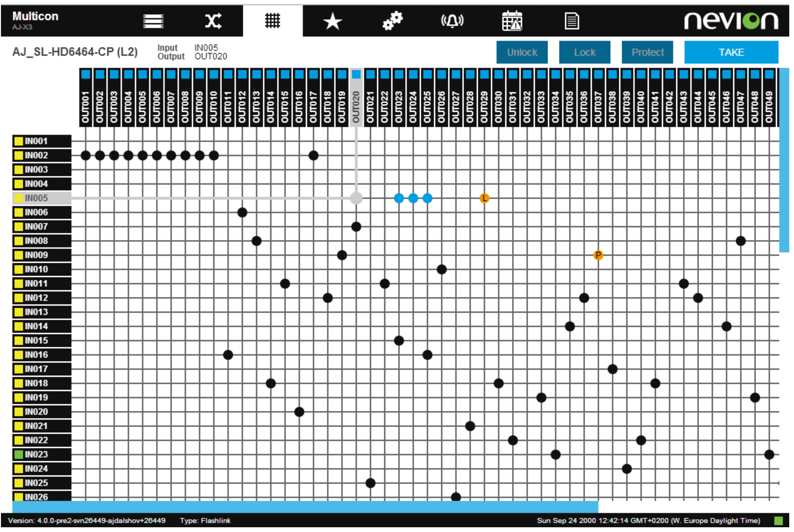Click the L lock indicator on OUT029
Viewport: 794px width, 532px height.
484,199
